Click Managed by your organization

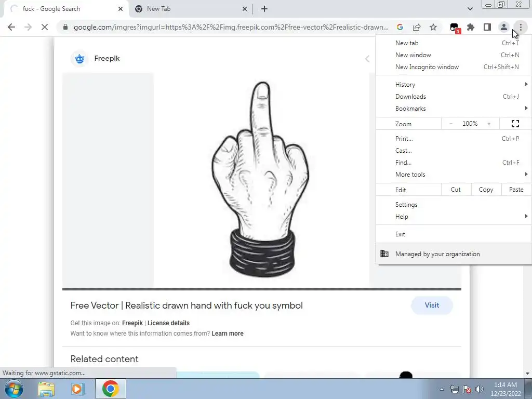[454, 254]
